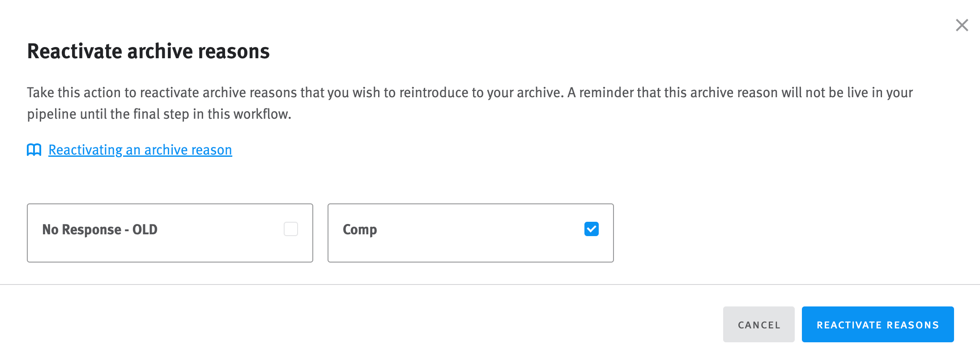Select the No Response - OLD card

170,233
